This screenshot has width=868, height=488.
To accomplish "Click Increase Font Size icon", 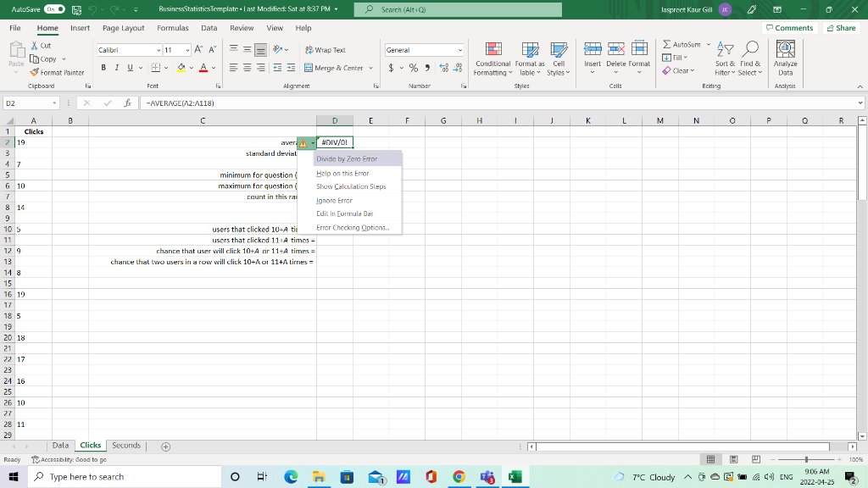I will pos(198,50).
